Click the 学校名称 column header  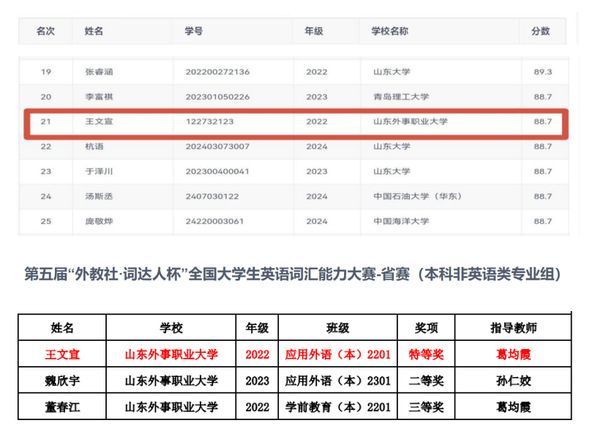click(x=390, y=31)
